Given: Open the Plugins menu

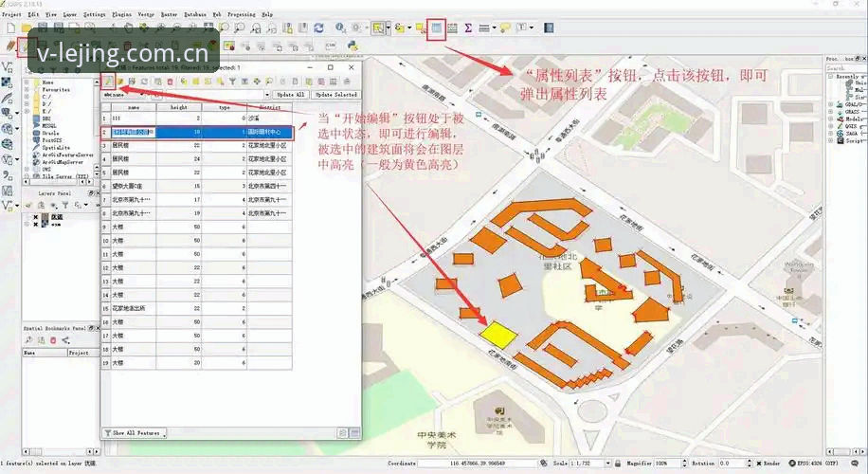Looking at the screenshot, I should pos(121,14).
